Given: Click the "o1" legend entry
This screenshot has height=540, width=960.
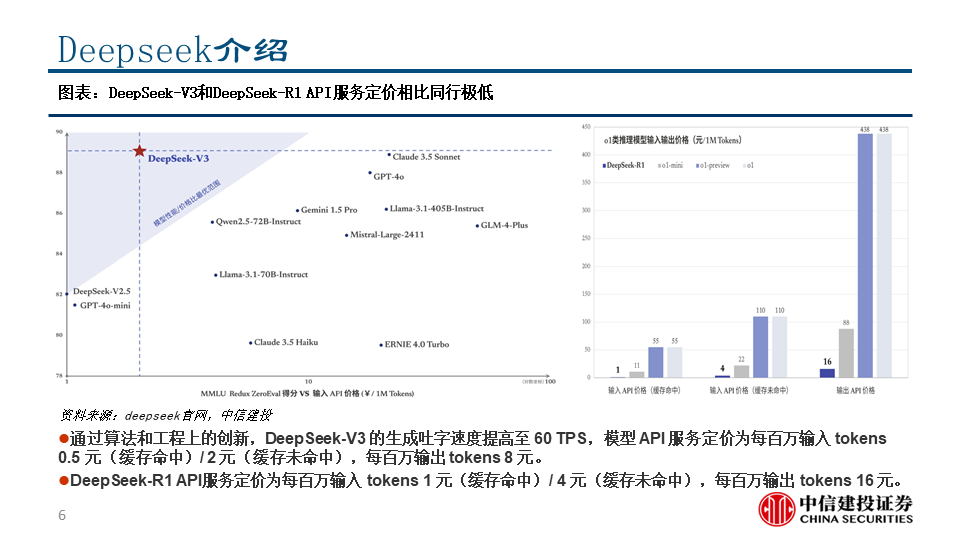Looking at the screenshot, I should (x=749, y=165).
